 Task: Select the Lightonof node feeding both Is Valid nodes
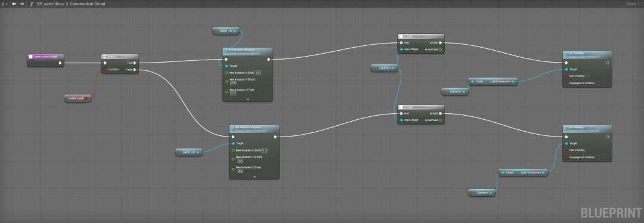pos(384,68)
